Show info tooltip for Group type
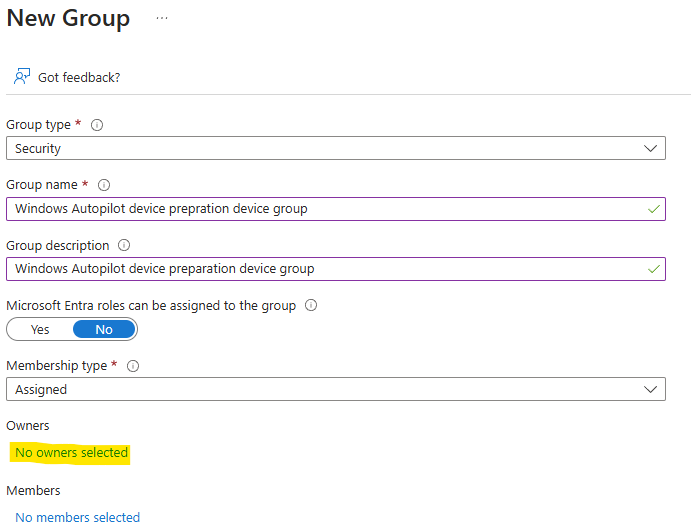The height and width of the screenshot is (529, 691). [97, 125]
